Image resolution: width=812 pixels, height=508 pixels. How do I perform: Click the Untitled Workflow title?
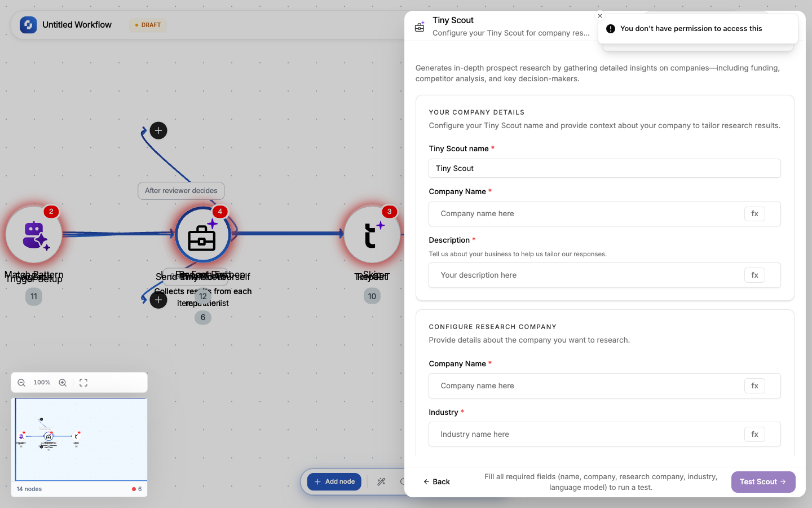click(x=77, y=25)
